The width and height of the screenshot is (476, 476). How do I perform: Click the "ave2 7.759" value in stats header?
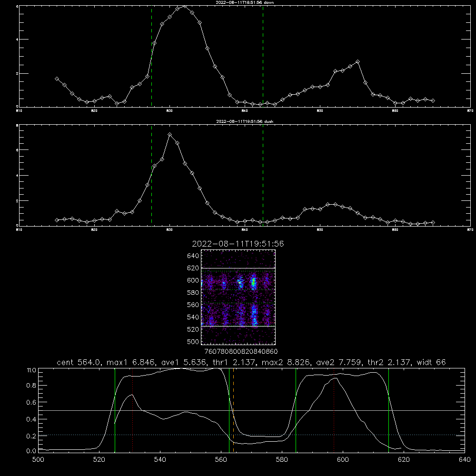coord(339,362)
